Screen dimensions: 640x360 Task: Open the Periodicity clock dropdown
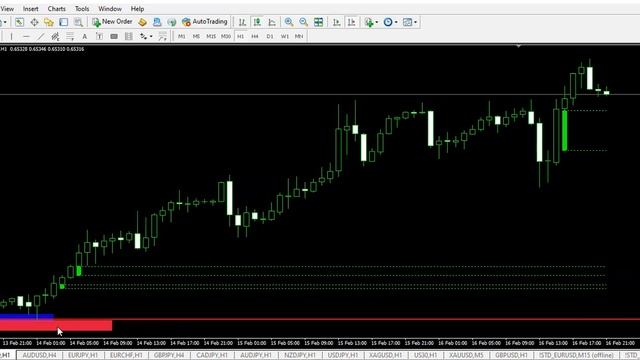click(x=390, y=22)
